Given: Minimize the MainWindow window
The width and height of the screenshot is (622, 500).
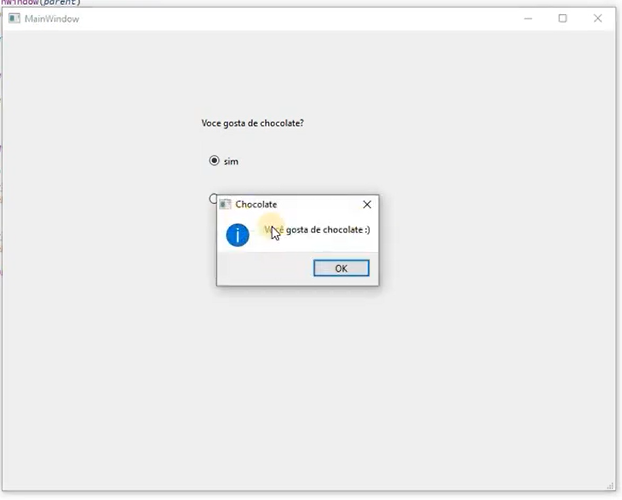Looking at the screenshot, I should coord(527,18).
